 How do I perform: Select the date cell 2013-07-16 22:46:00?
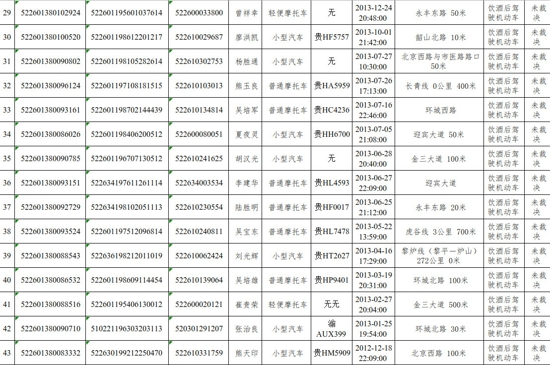point(374,110)
